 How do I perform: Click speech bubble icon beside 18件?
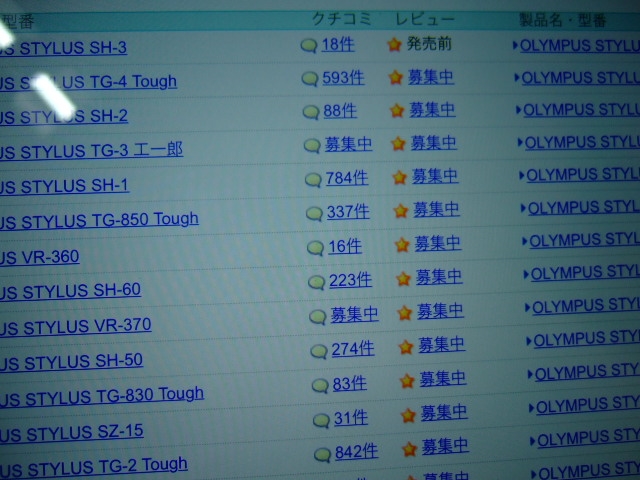tap(309, 46)
